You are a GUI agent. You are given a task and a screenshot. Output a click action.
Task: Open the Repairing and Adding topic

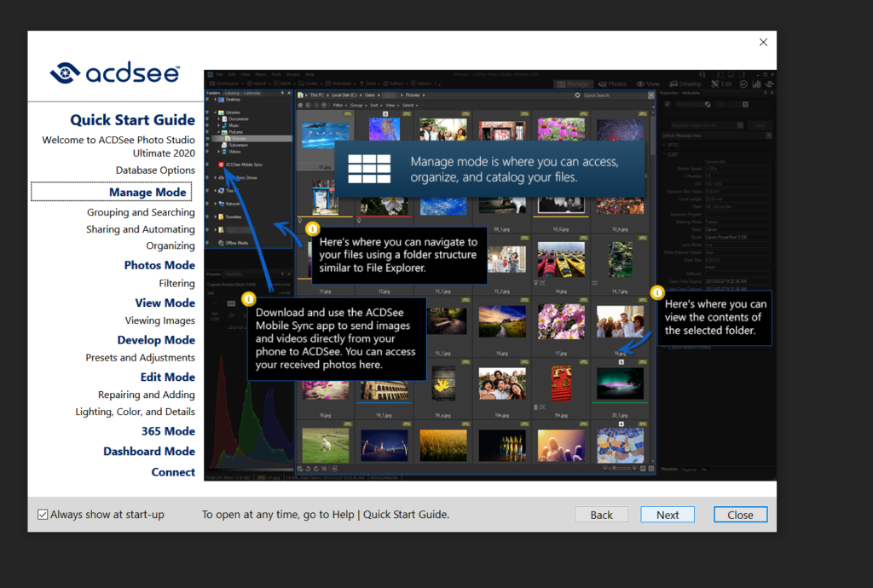pos(147,395)
